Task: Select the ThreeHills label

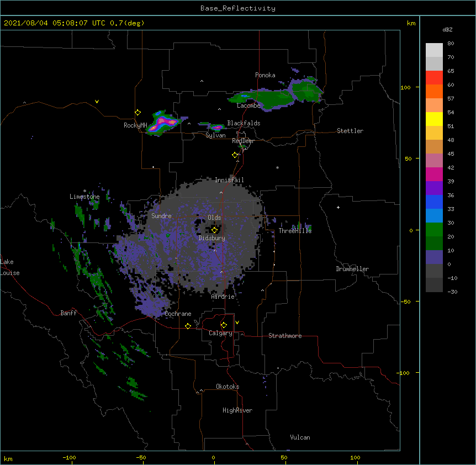Action: coord(295,231)
